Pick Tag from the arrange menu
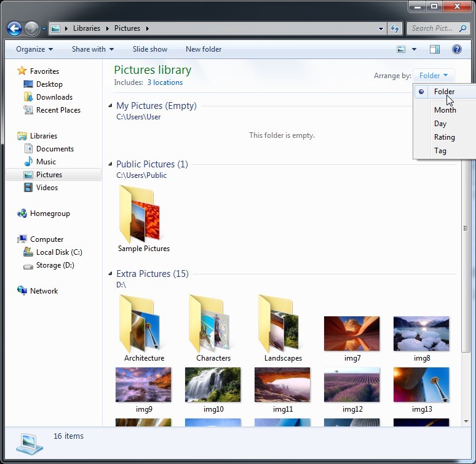The width and height of the screenshot is (476, 464). 440,151
